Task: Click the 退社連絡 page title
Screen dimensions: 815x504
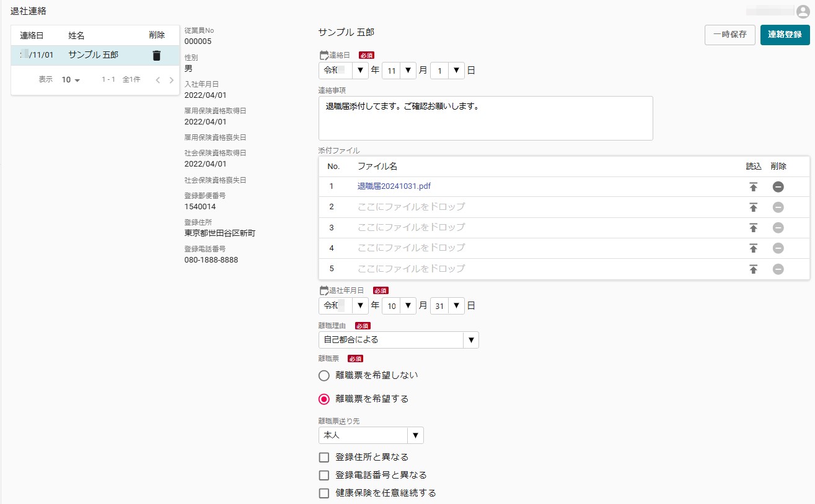Action: click(28, 11)
